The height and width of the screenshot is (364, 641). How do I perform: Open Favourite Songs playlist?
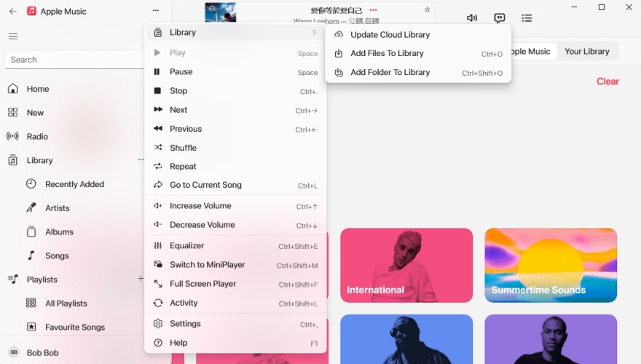(75, 327)
